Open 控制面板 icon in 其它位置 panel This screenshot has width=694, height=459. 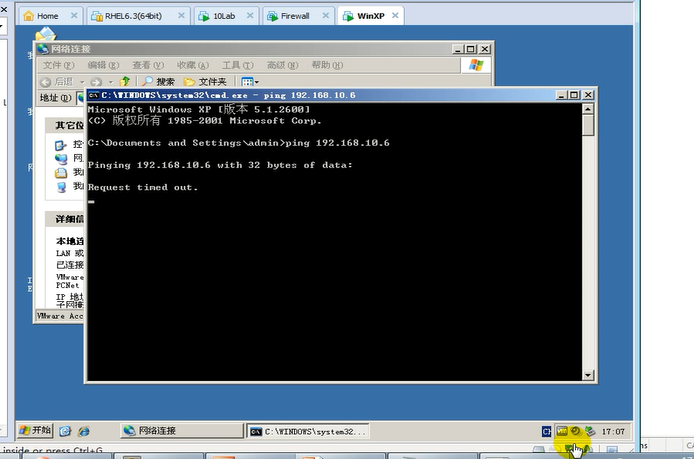click(x=61, y=145)
